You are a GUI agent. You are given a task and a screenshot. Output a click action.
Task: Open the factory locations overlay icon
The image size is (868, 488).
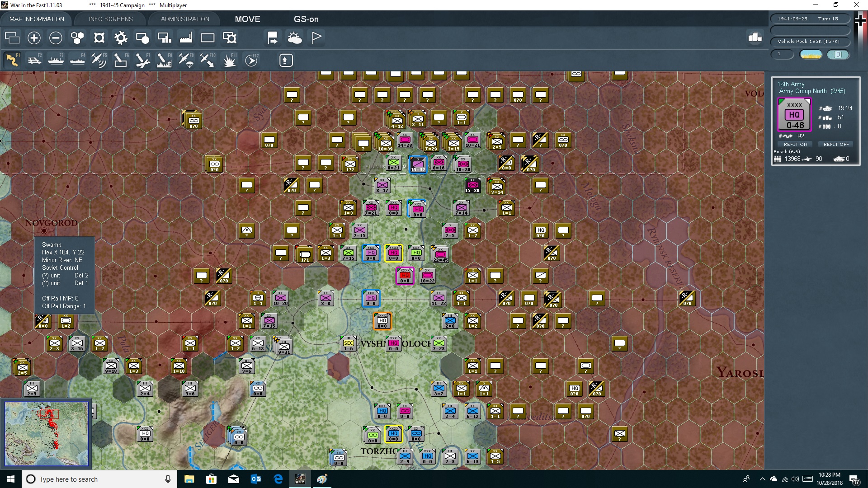[x=186, y=38]
